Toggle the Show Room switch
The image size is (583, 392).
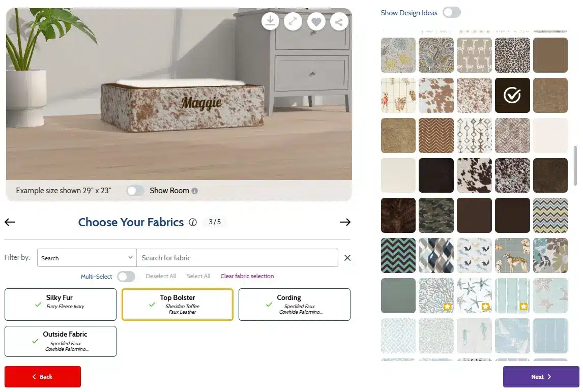[x=135, y=191]
